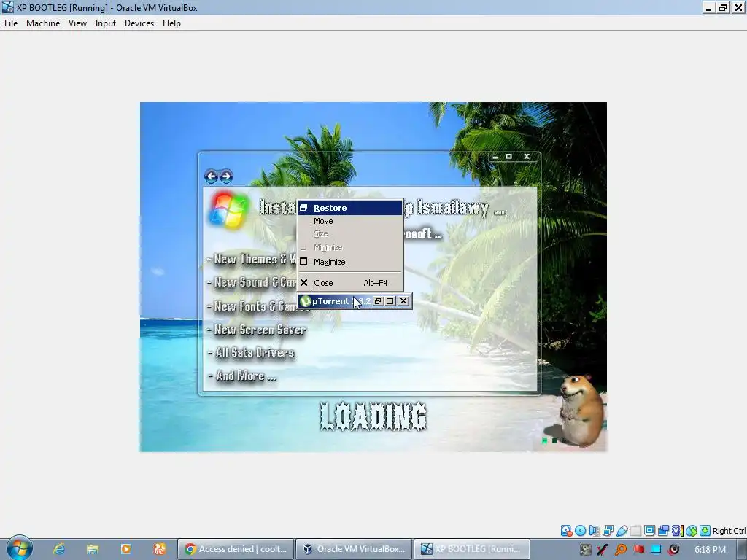This screenshot has height=560, width=747.
Task: Launch Windows Media Player from taskbar
Action: 125,549
